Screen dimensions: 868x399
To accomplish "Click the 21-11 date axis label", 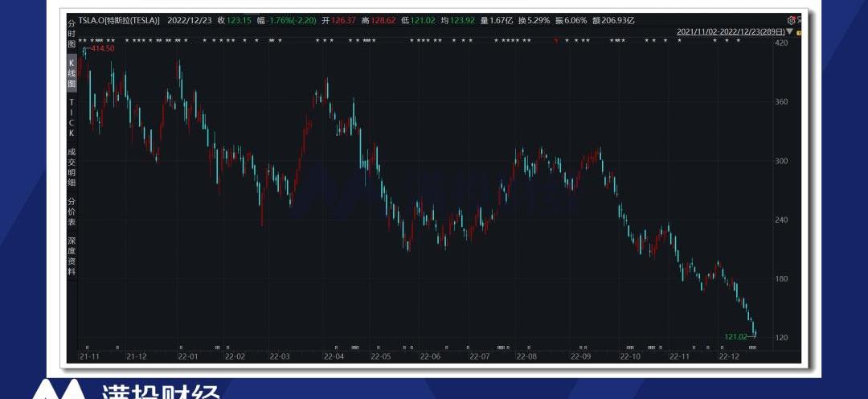I will tap(88, 356).
